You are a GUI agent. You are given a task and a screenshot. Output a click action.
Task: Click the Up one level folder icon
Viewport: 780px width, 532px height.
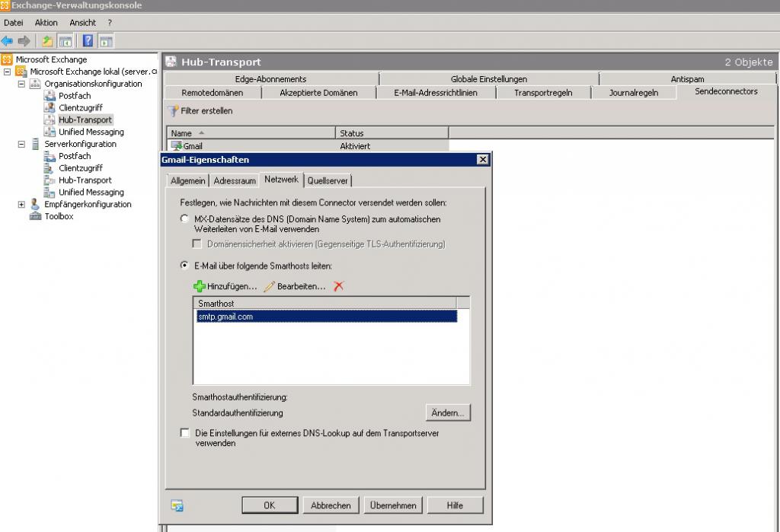click(x=47, y=41)
